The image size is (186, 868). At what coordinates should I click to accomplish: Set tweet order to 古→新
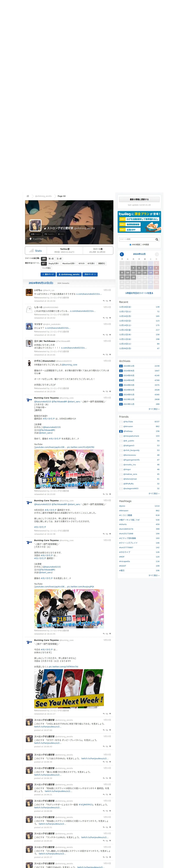[x=59, y=259]
